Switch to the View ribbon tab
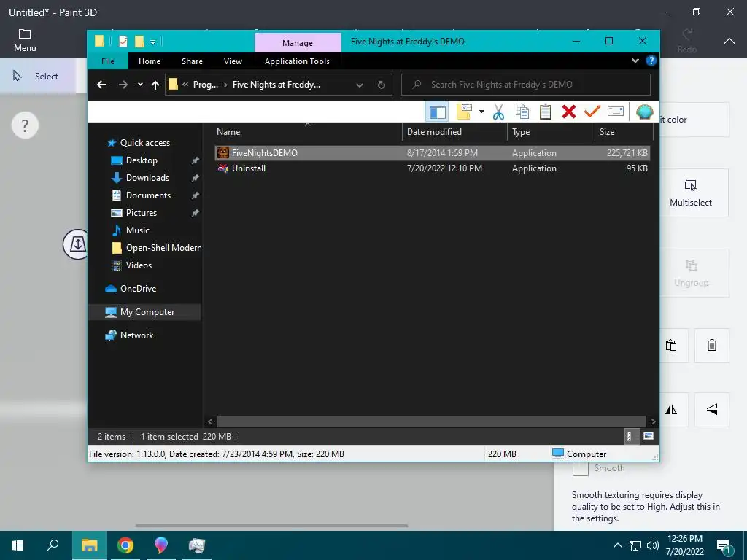Image resolution: width=747 pixels, height=560 pixels. 233,61
